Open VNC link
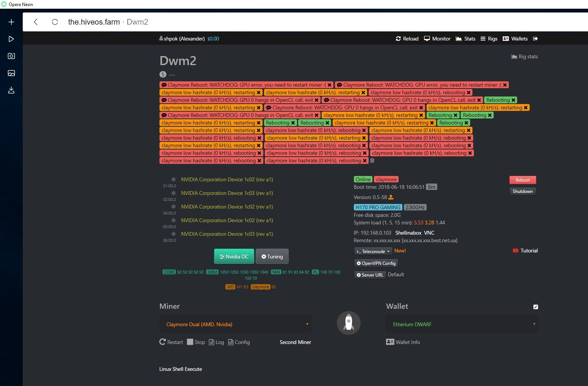 pyautogui.click(x=429, y=233)
